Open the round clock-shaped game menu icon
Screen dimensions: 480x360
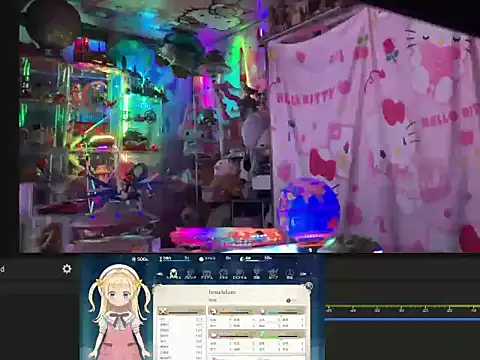[x=289, y=274]
